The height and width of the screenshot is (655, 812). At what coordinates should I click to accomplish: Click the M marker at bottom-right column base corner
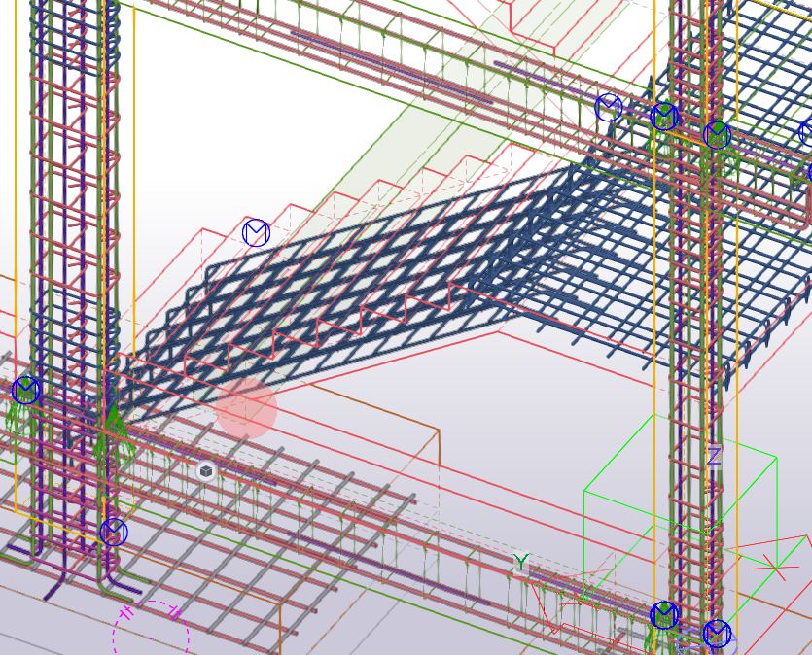[717, 635]
